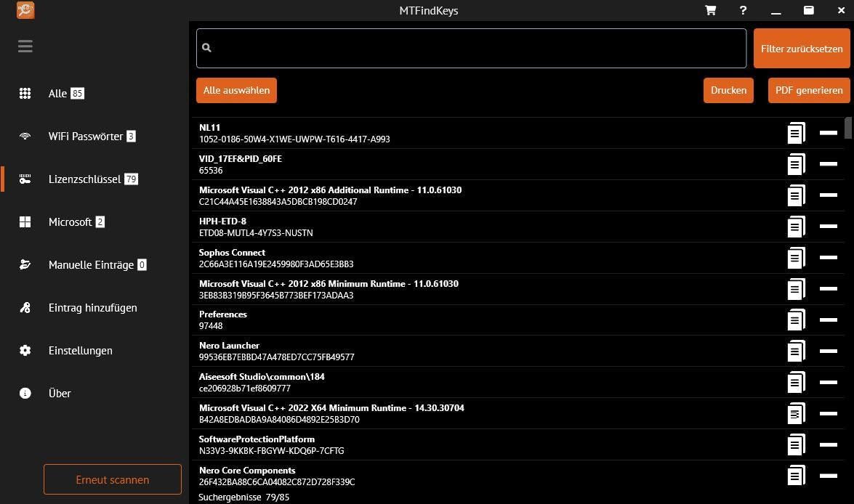Click the Eintrag hinzufügen wrench icon
The width and height of the screenshot is (854, 504).
pos(25,307)
